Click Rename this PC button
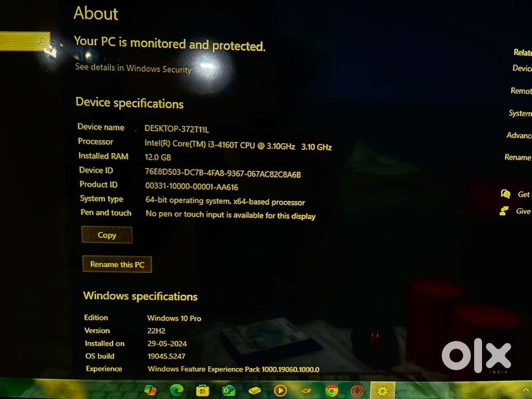Screen dimensions: 532x399 [x=117, y=264]
